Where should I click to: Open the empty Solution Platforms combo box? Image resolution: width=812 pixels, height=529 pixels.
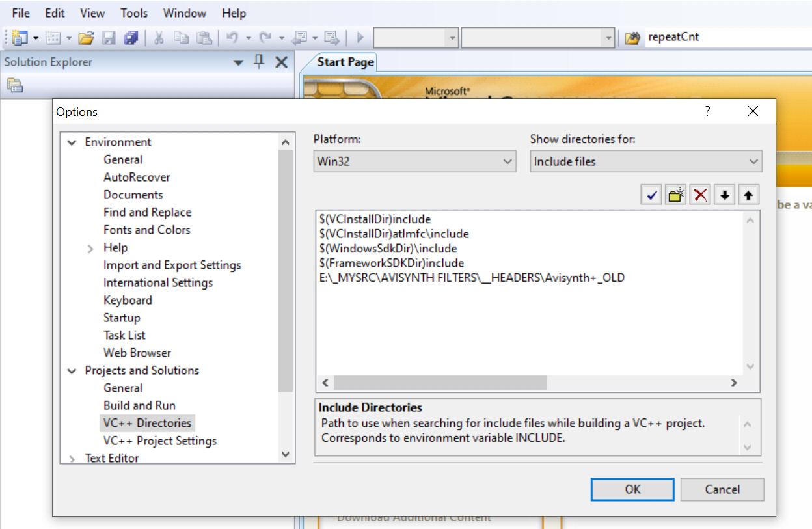(538, 38)
